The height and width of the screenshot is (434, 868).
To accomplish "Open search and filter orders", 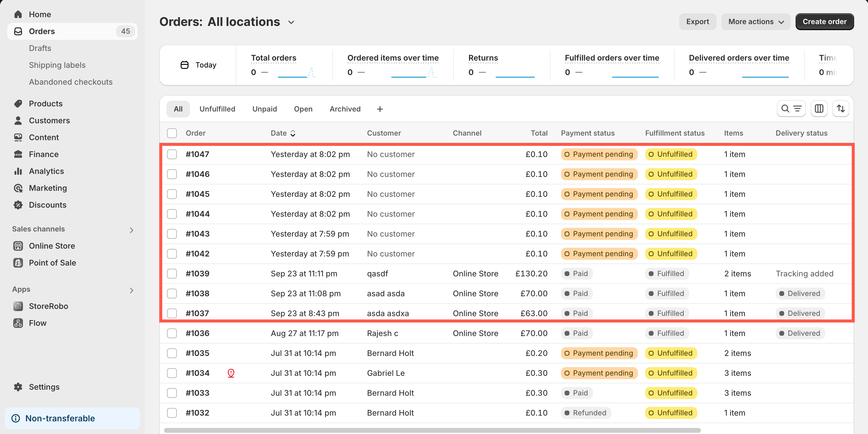I will (791, 109).
